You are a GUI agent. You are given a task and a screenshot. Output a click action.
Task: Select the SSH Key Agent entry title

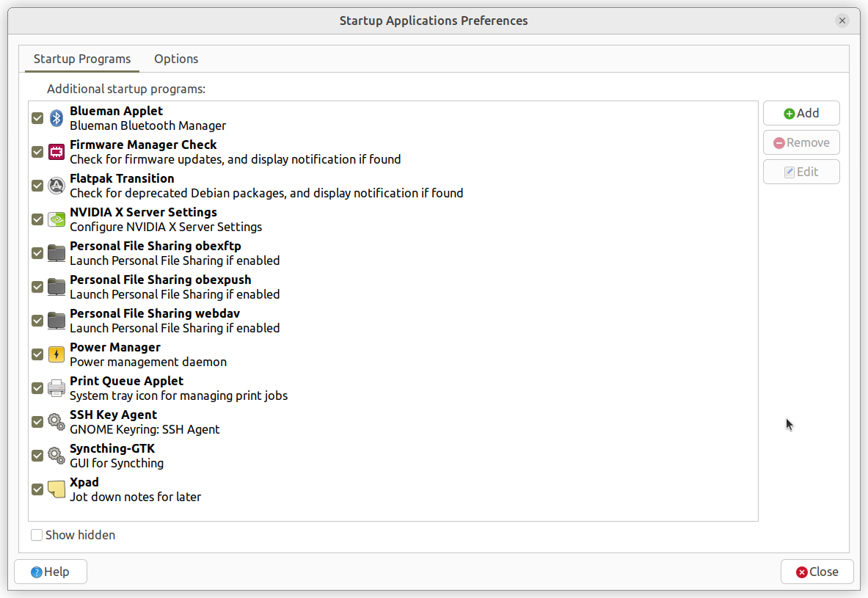point(114,415)
